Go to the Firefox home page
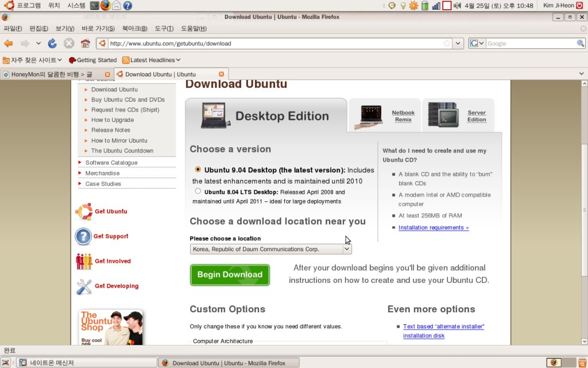The height and width of the screenshot is (368, 588). click(x=86, y=44)
